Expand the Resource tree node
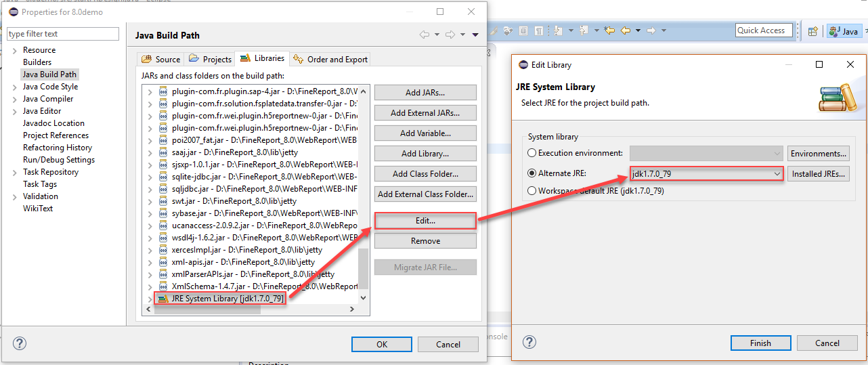 15,50
